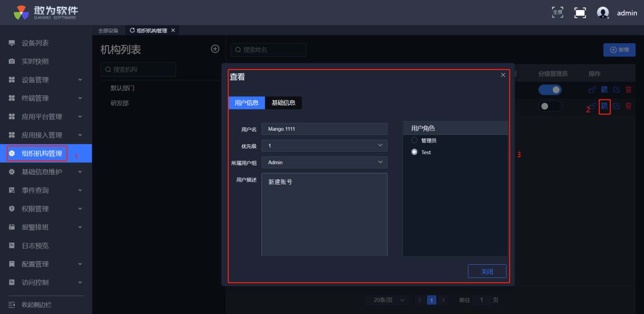
Task: Close the 组织机构管理 tab with its X
Action: (173, 30)
